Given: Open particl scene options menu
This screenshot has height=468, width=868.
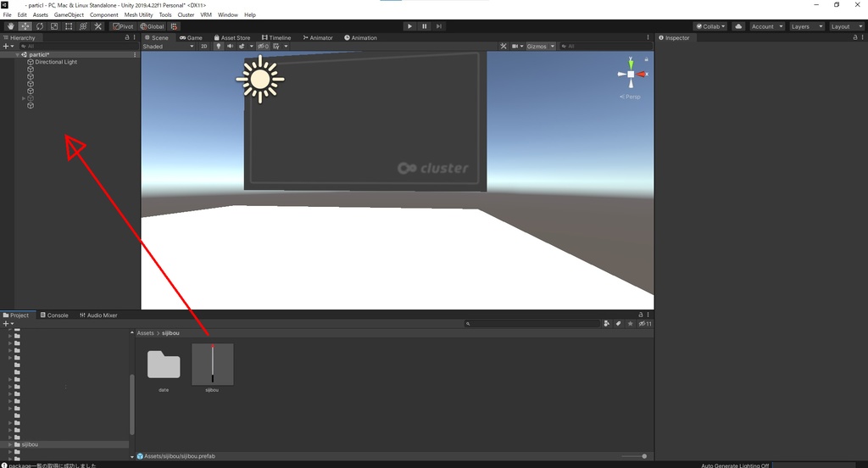Looking at the screenshot, I should click(135, 55).
